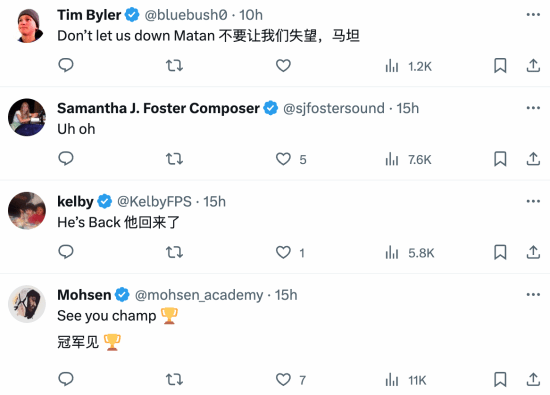Bookmark kelby's tweet
Screen dimensions: 550x395
pyautogui.click(x=500, y=252)
